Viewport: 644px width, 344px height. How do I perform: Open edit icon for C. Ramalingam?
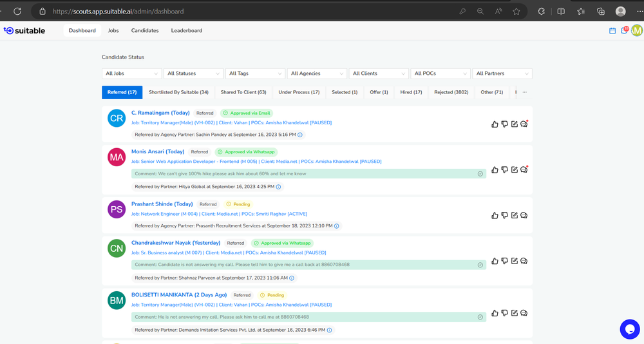[514, 124]
